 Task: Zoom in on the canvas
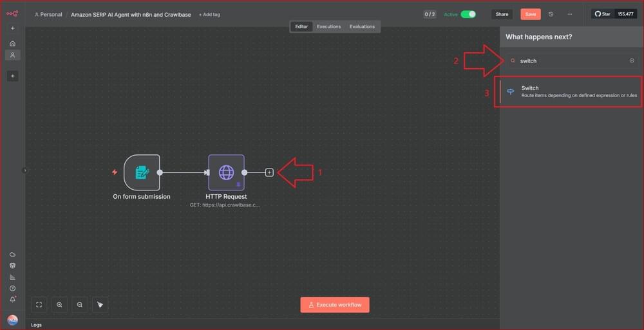pyautogui.click(x=59, y=304)
